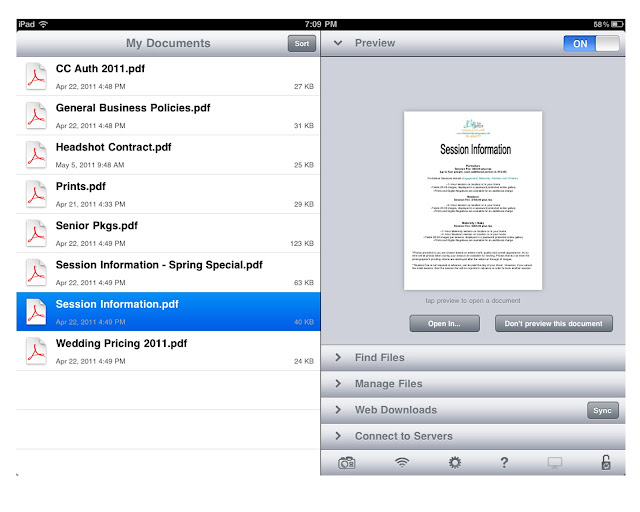Tap the Sync button in Web Downloads
The height and width of the screenshot is (512, 640).
coord(603,410)
